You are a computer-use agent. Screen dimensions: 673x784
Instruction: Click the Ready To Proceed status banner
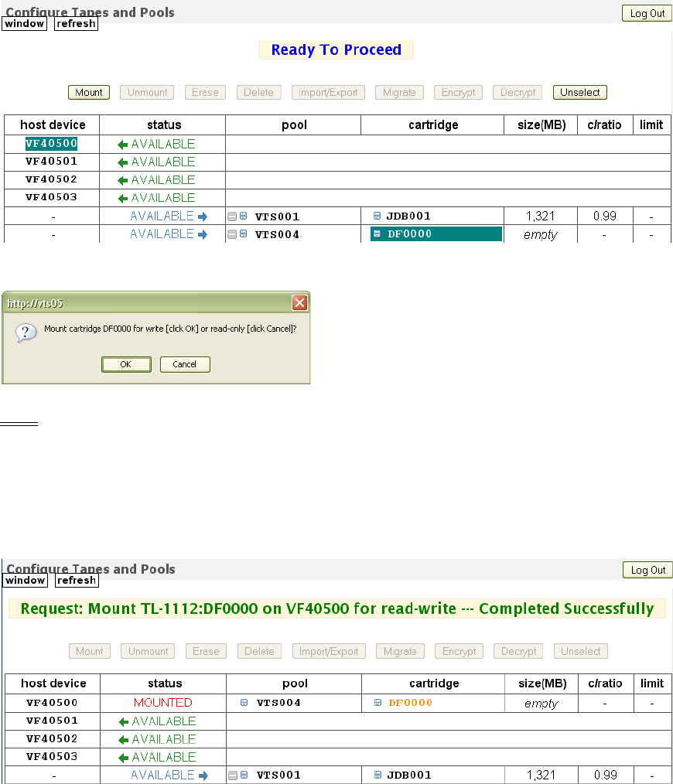point(336,50)
